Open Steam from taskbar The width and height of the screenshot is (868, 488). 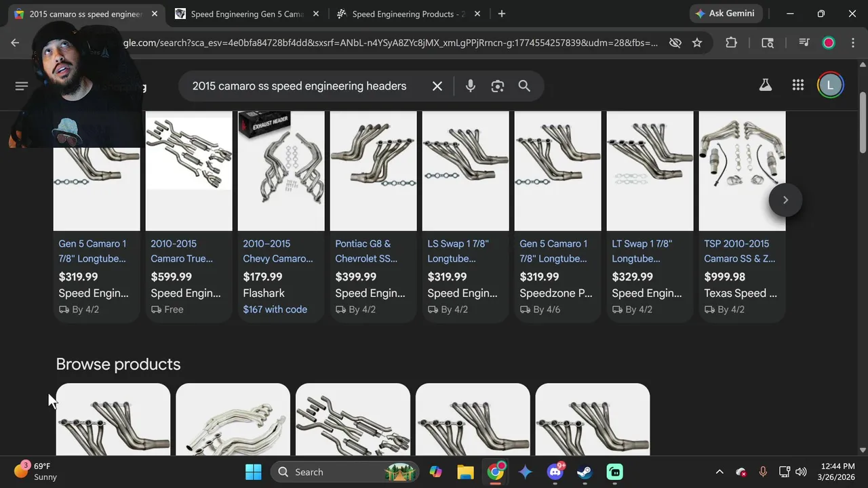(585, 472)
